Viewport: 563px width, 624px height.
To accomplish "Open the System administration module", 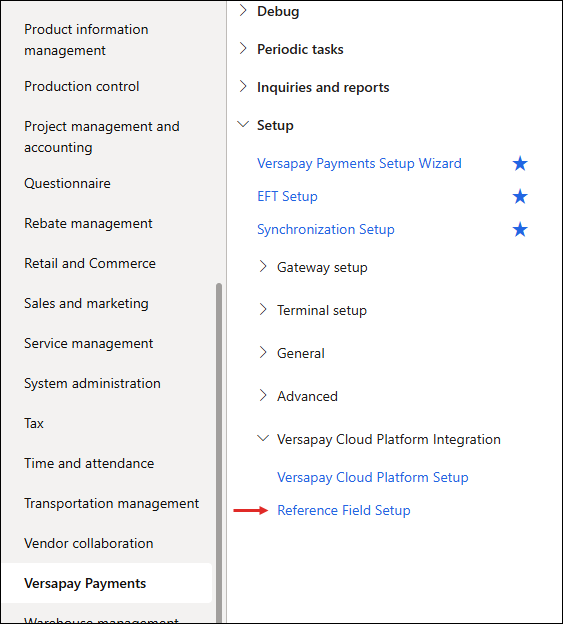I will tap(92, 384).
